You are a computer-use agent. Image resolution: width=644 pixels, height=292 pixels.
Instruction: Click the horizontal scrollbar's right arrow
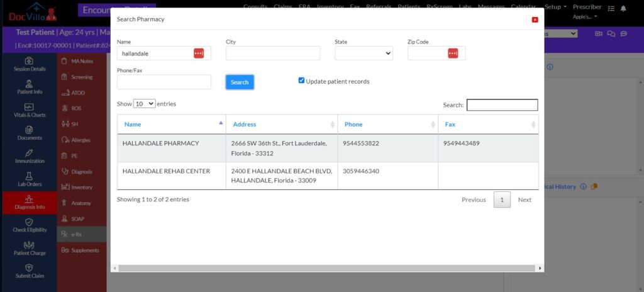tap(540, 268)
